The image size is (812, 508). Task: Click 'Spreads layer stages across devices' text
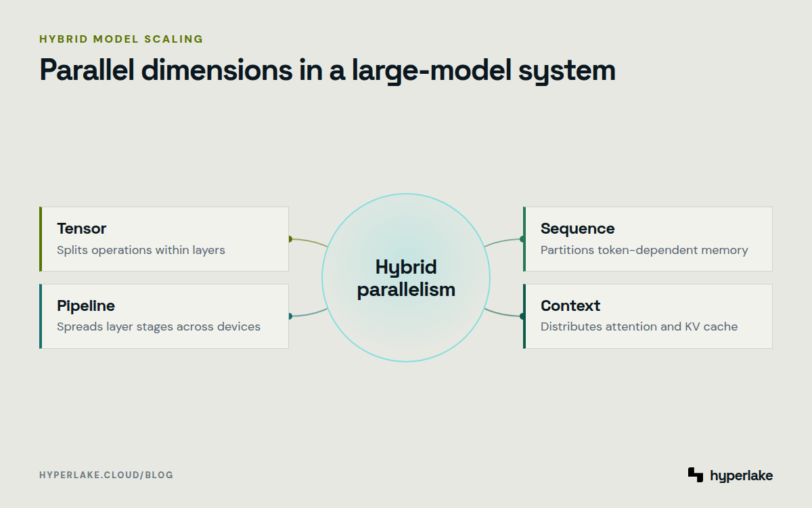(x=158, y=326)
